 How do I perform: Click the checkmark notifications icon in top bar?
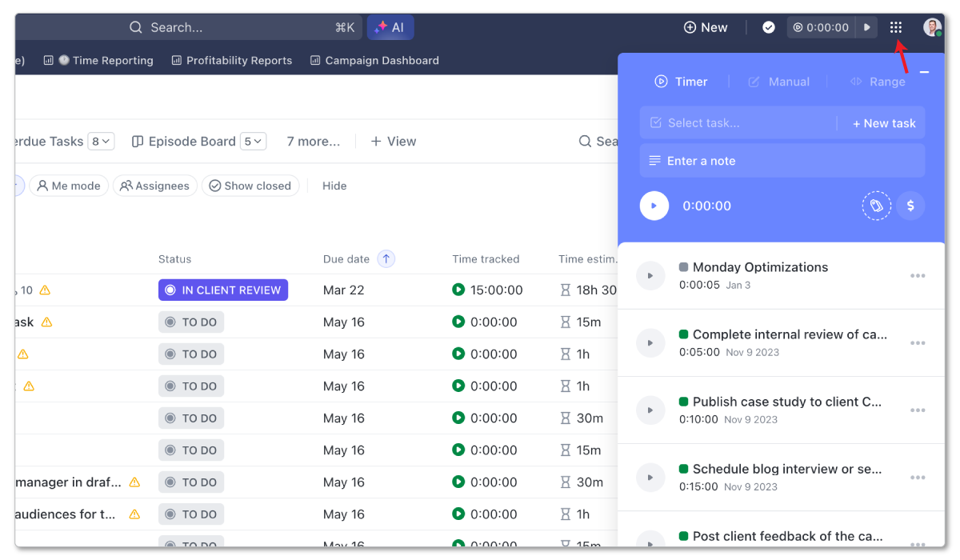click(x=768, y=26)
